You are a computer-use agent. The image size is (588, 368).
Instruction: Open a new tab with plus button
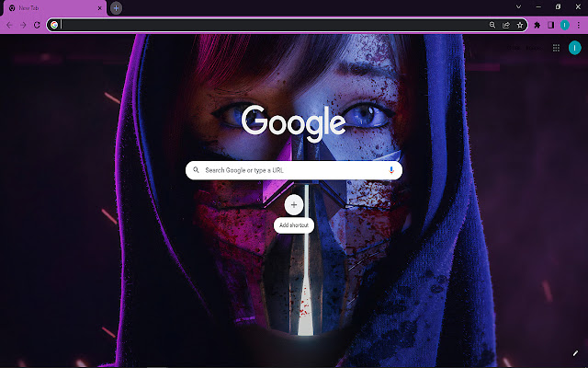tap(117, 8)
